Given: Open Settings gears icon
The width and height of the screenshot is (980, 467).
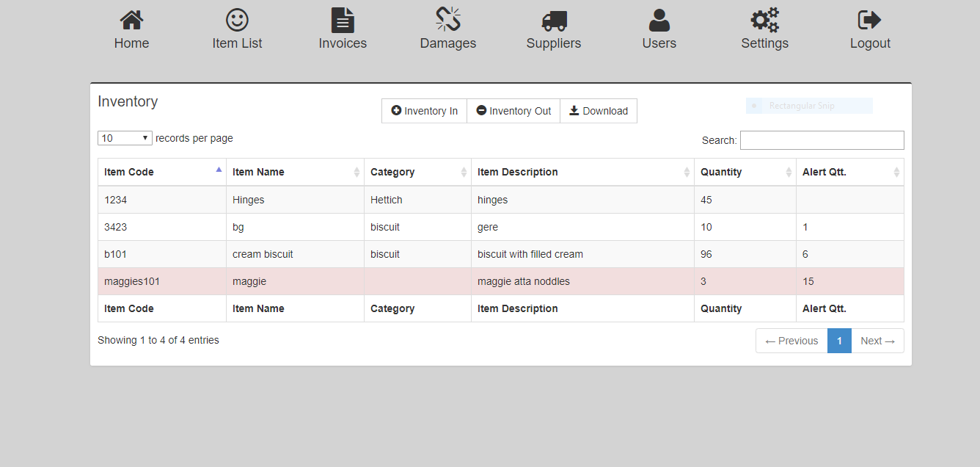Looking at the screenshot, I should (x=764, y=21).
